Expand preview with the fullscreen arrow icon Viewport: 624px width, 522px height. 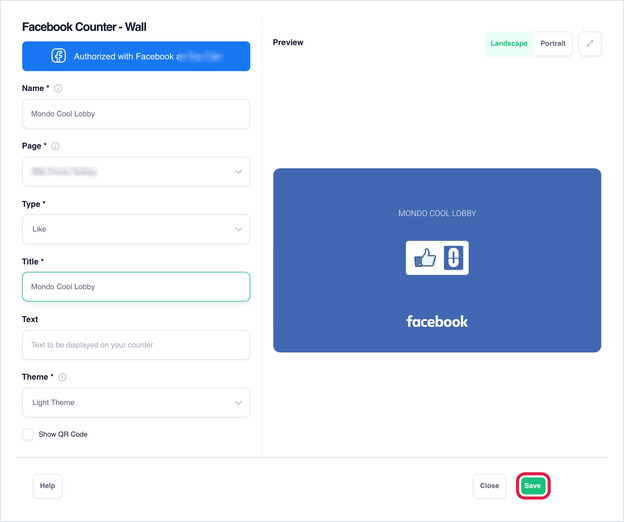590,43
